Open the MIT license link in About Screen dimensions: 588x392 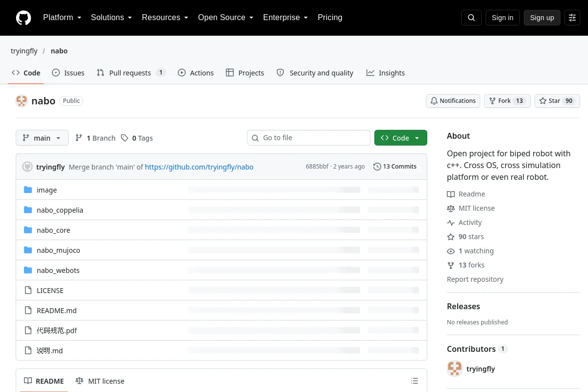click(x=471, y=208)
